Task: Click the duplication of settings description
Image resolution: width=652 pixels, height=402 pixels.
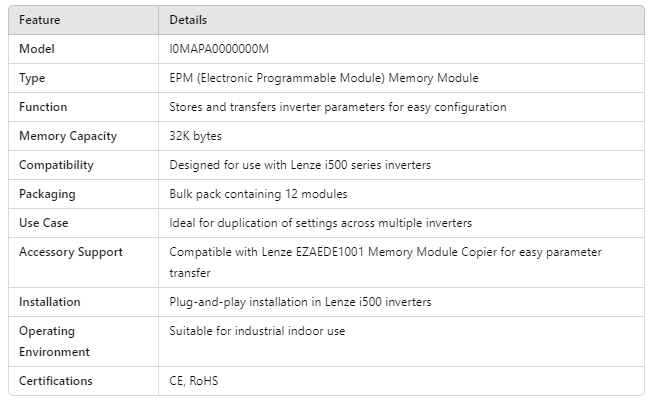Action: (x=320, y=223)
